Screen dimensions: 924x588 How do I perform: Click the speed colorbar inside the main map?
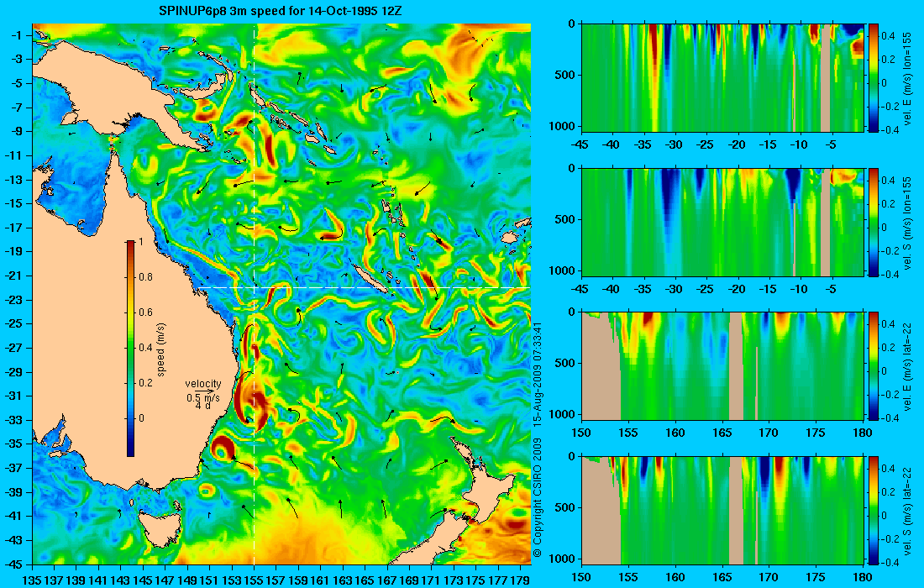(x=130, y=349)
